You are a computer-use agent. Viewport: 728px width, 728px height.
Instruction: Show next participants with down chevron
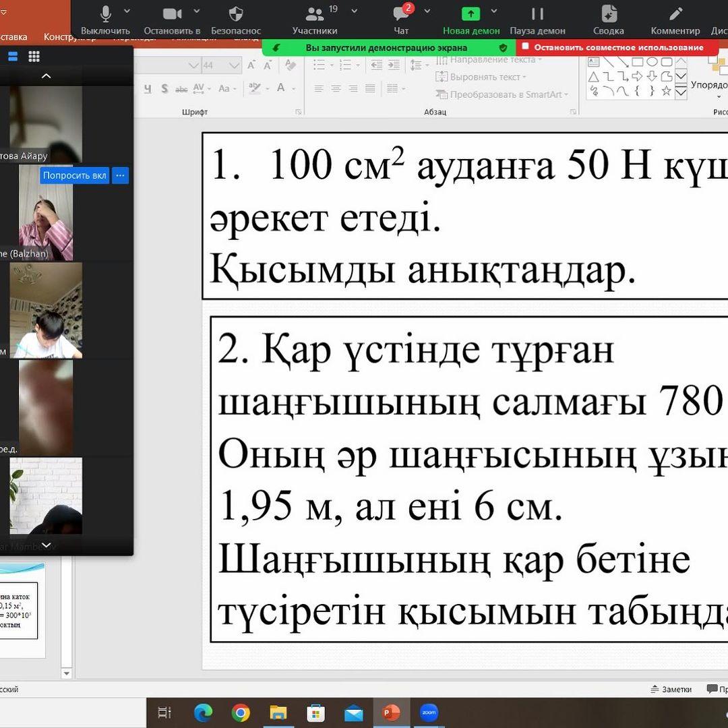pyautogui.click(x=47, y=545)
